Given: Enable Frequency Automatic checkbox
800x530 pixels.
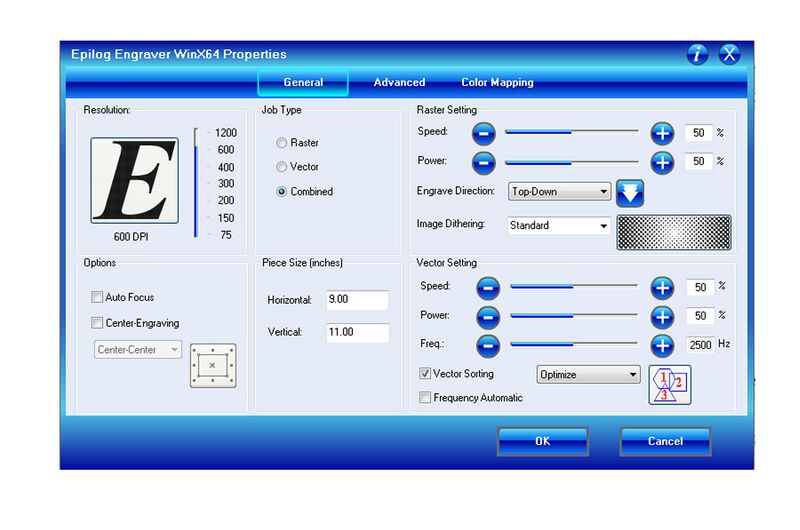Looking at the screenshot, I should point(424,397).
